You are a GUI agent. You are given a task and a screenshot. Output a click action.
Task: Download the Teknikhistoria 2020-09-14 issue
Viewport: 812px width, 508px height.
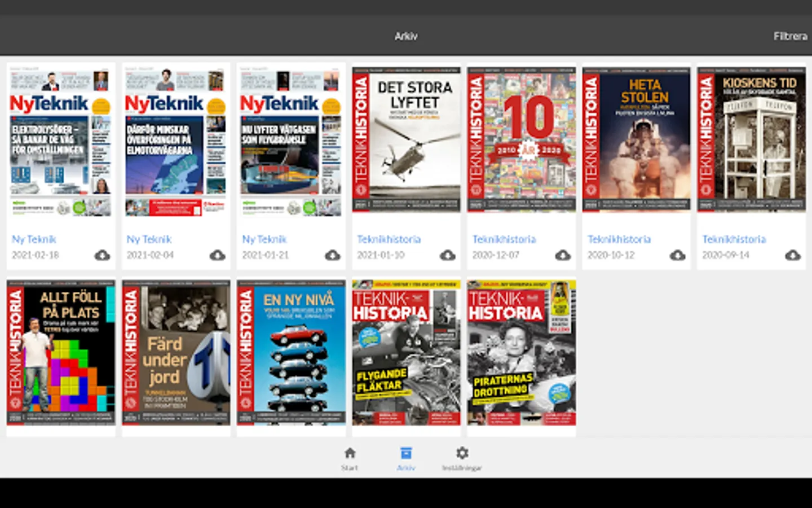793,255
